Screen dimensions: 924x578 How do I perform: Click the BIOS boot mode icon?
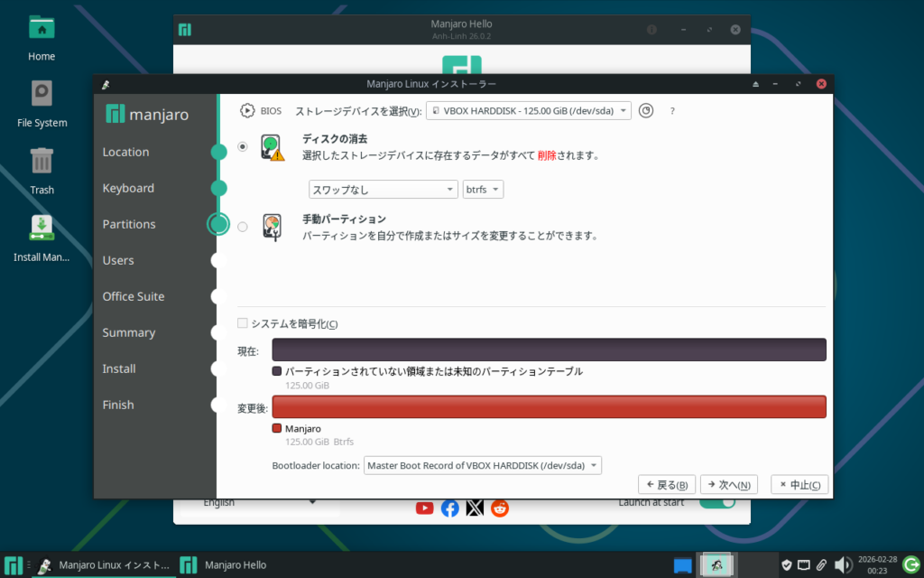[x=247, y=111]
